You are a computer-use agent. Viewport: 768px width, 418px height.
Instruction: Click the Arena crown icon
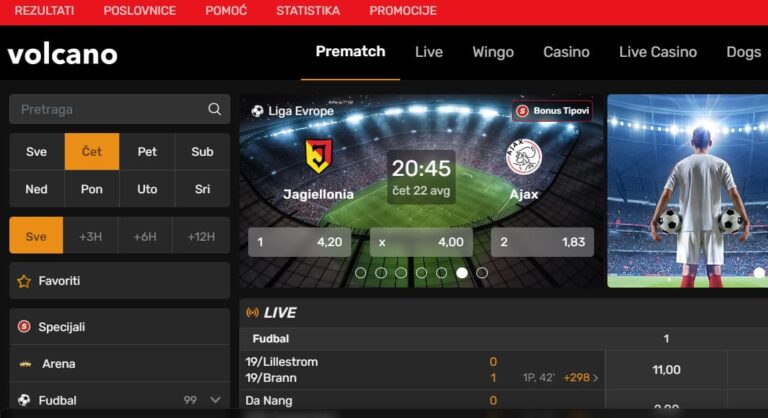point(25,364)
